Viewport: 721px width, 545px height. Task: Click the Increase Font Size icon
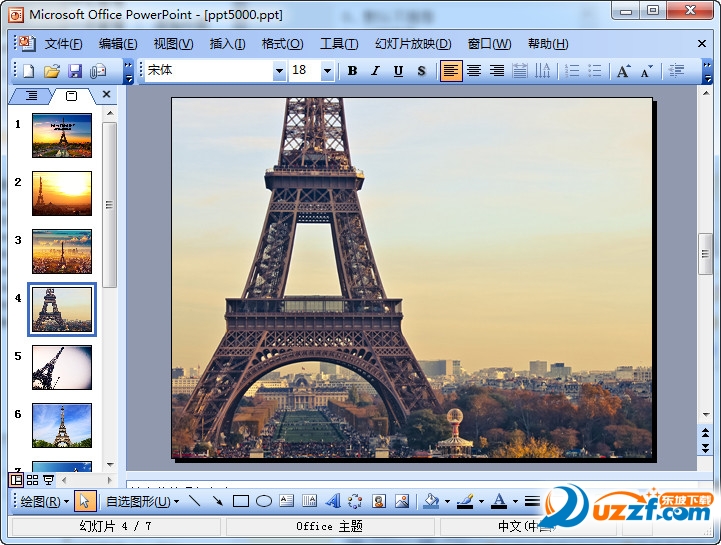point(623,71)
